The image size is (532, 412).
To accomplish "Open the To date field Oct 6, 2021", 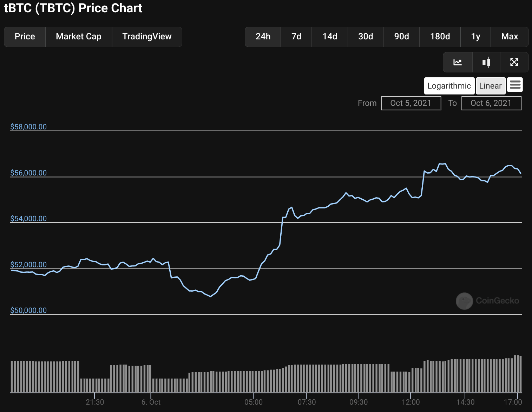I will click(491, 103).
